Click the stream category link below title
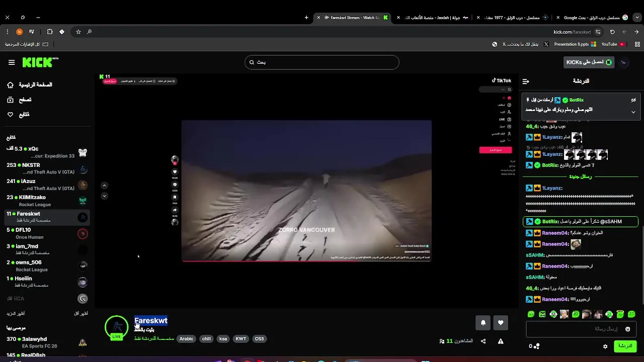Screen dimensions: 644x362 click(154, 339)
